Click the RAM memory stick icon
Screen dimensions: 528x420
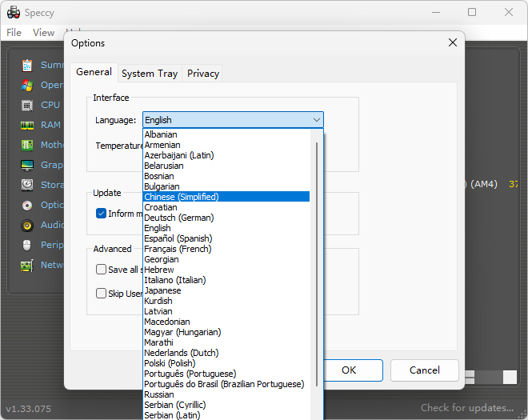27,125
